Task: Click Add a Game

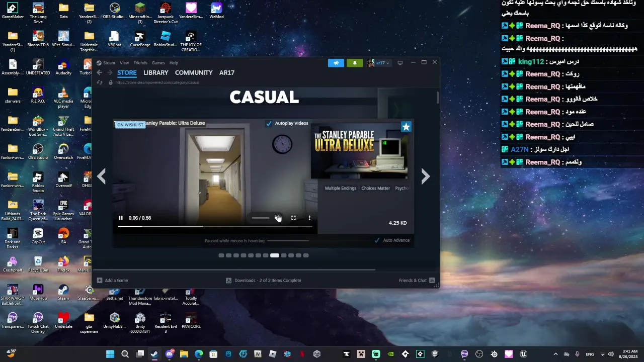Action: click(113, 281)
